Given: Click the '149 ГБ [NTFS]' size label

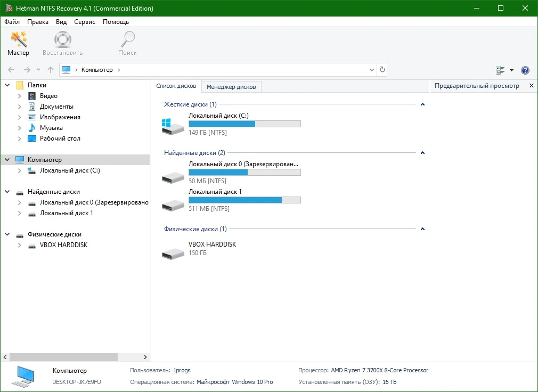Looking at the screenshot, I should [x=208, y=133].
